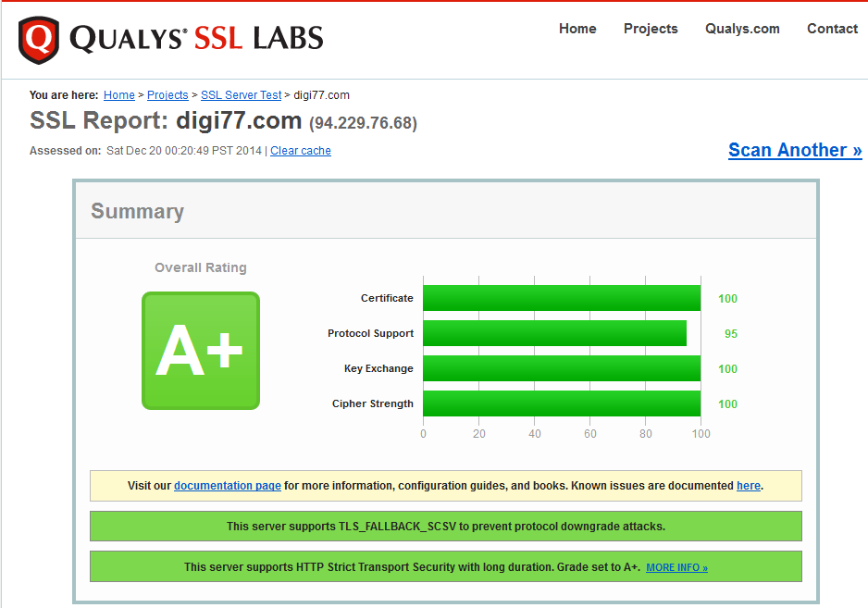868x608 pixels.
Task: Click the known issues 'here' link
Action: (749, 486)
